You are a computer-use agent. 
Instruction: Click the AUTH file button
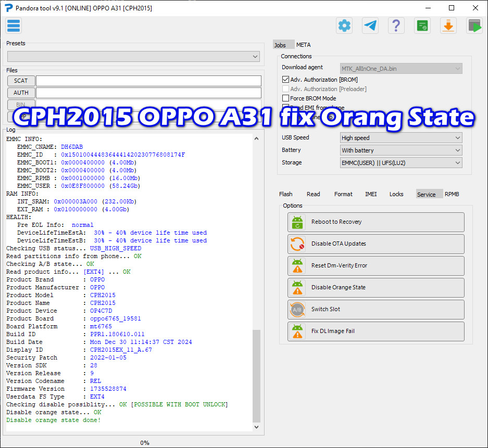pos(21,93)
